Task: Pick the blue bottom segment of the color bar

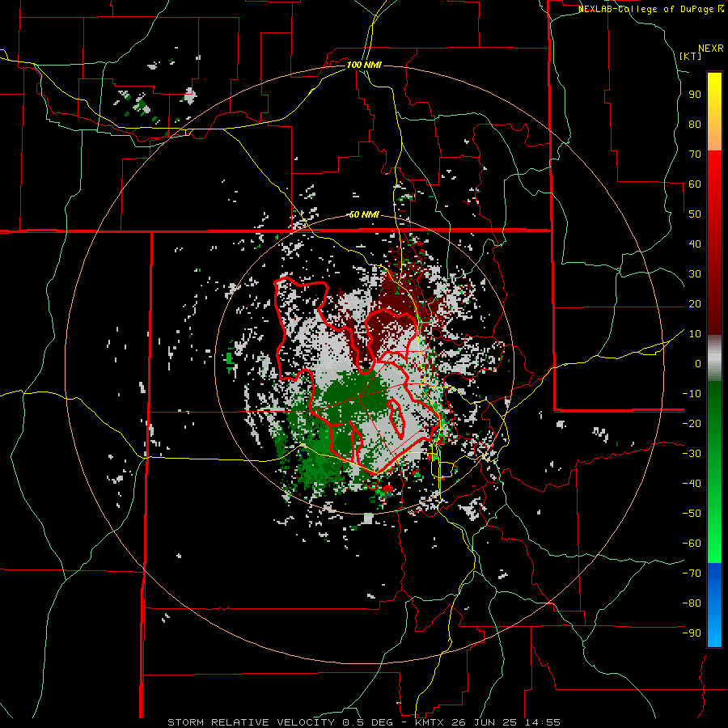Action: [714, 605]
